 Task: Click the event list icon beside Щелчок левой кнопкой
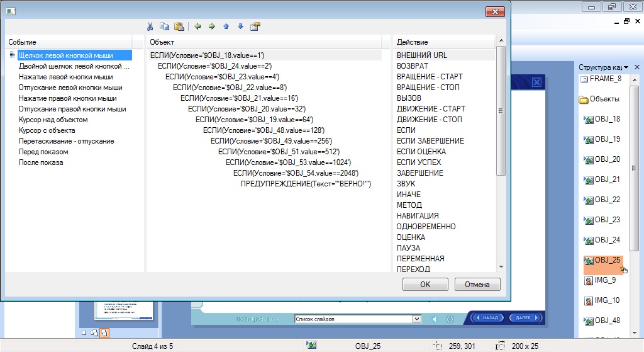point(12,55)
